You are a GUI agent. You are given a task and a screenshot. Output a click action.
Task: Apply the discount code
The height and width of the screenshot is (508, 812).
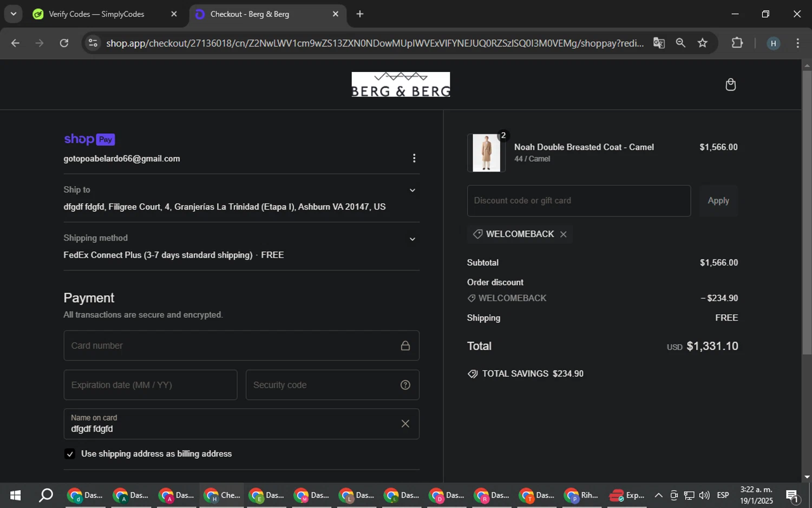pos(718,200)
